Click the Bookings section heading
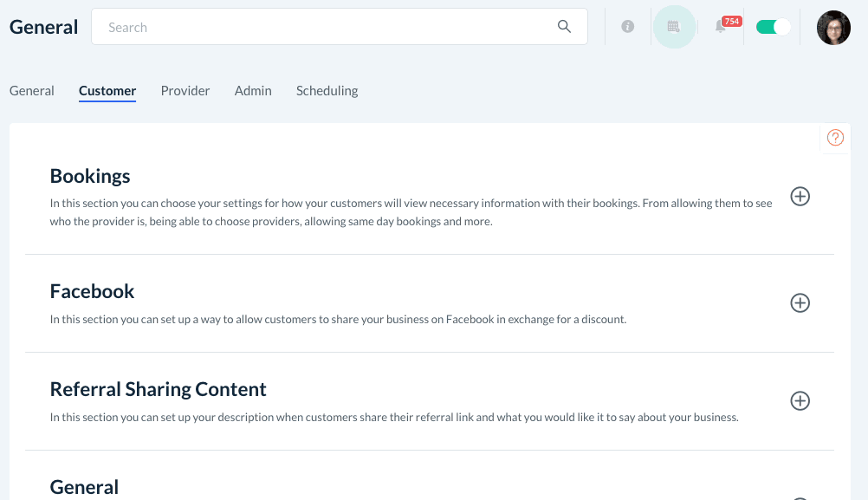Image resolution: width=868 pixels, height=500 pixels. tap(90, 176)
